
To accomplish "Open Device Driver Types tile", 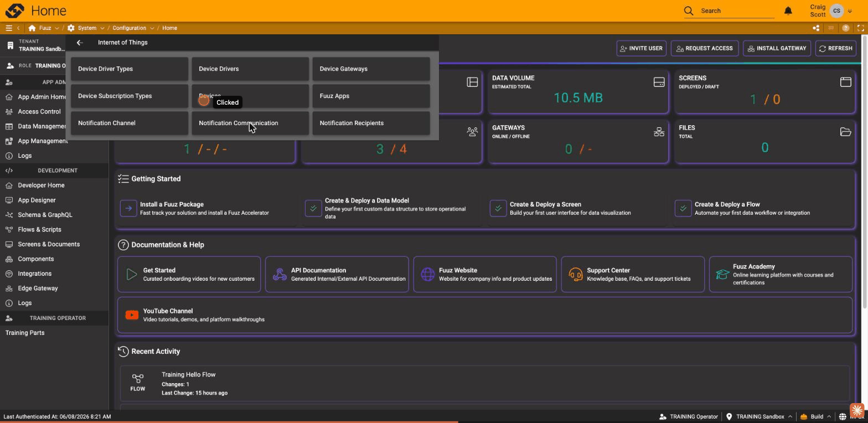I will 130,69.
